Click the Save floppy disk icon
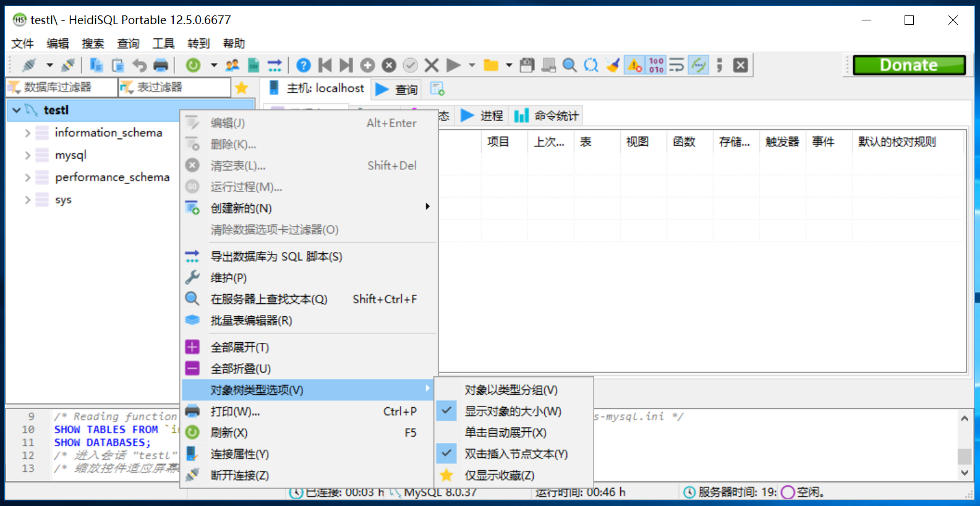The height and width of the screenshot is (506, 980). pos(527,65)
